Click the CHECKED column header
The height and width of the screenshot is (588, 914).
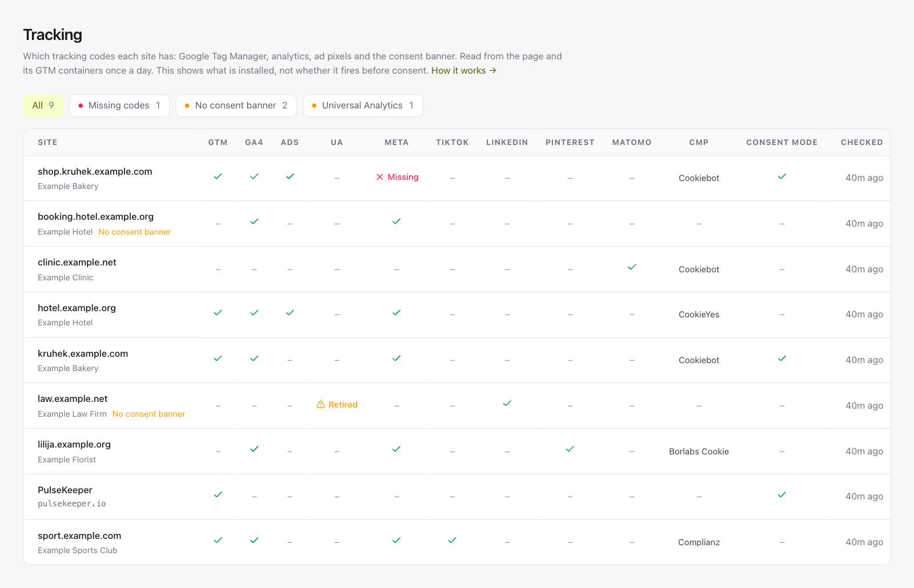click(x=862, y=143)
